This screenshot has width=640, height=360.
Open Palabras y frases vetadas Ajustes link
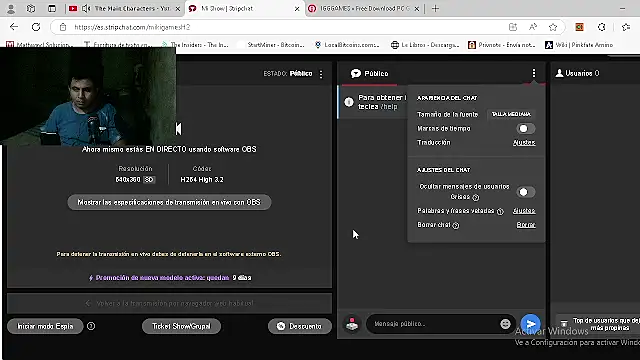pyautogui.click(x=524, y=211)
